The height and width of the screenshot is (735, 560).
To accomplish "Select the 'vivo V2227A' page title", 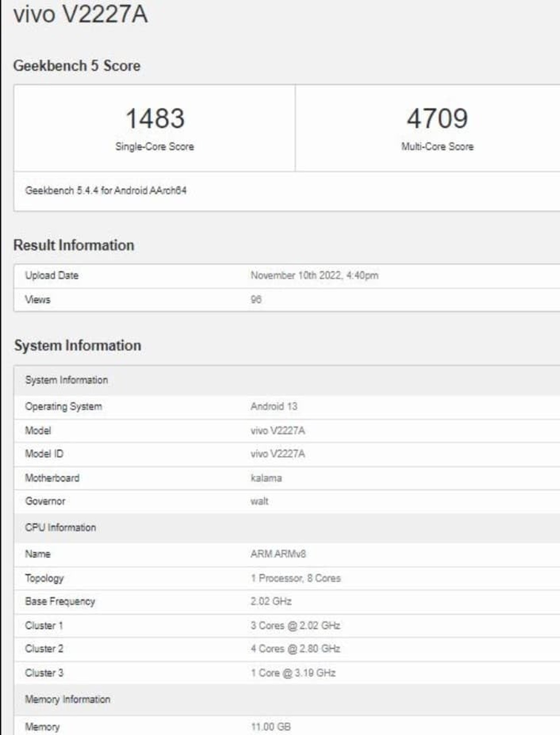I will click(x=80, y=15).
